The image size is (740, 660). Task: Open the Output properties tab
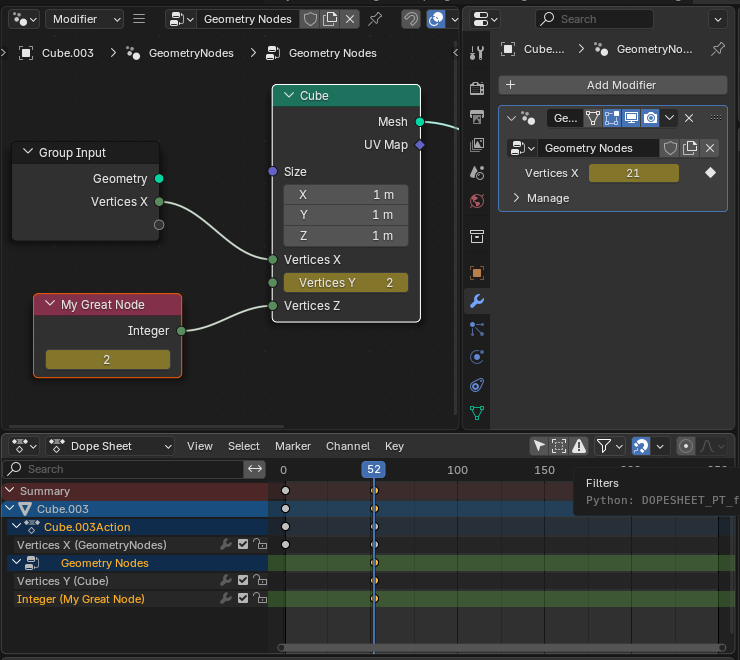(477, 117)
